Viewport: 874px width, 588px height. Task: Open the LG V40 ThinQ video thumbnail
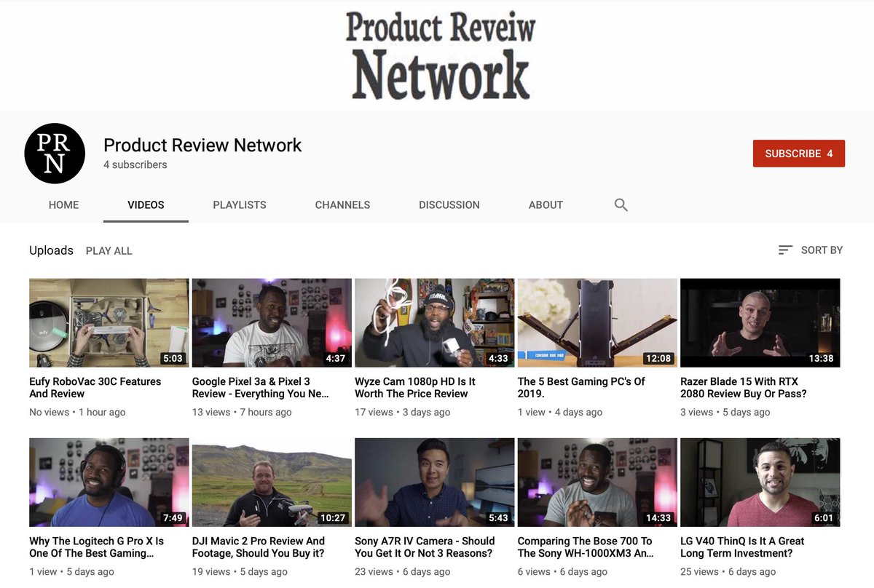(760, 482)
